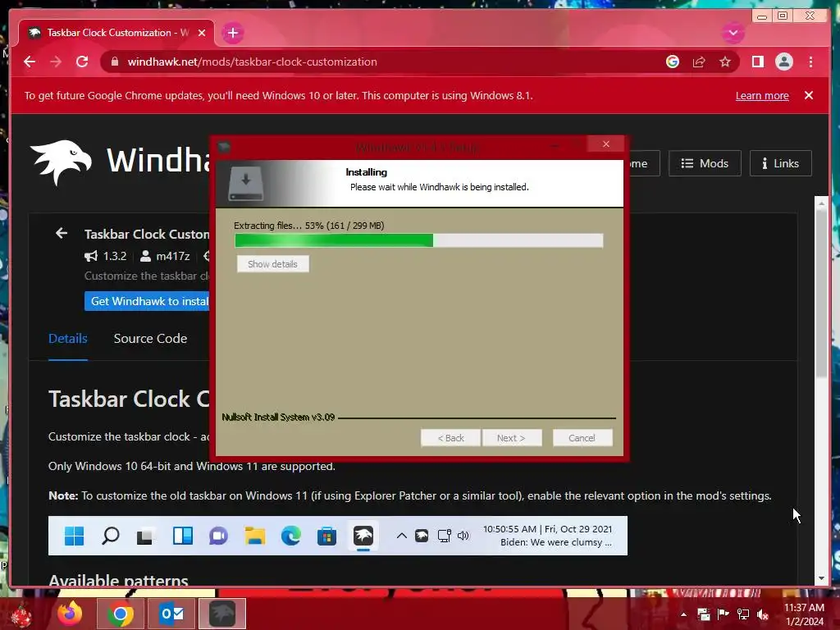Image resolution: width=840 pixels, height=630 pixels.
Task: Click the share page icon in the address bar
Action: coord(699,62)
